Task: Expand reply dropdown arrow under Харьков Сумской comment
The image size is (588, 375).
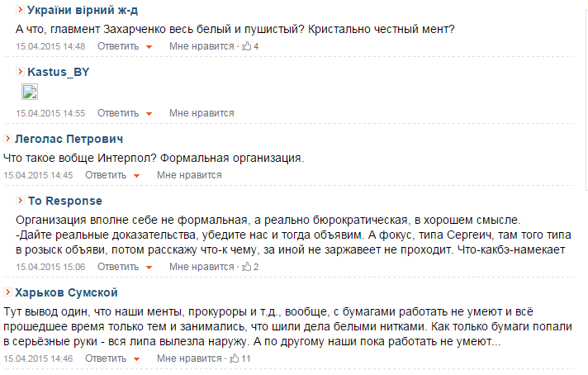Action: click(136, 358)
